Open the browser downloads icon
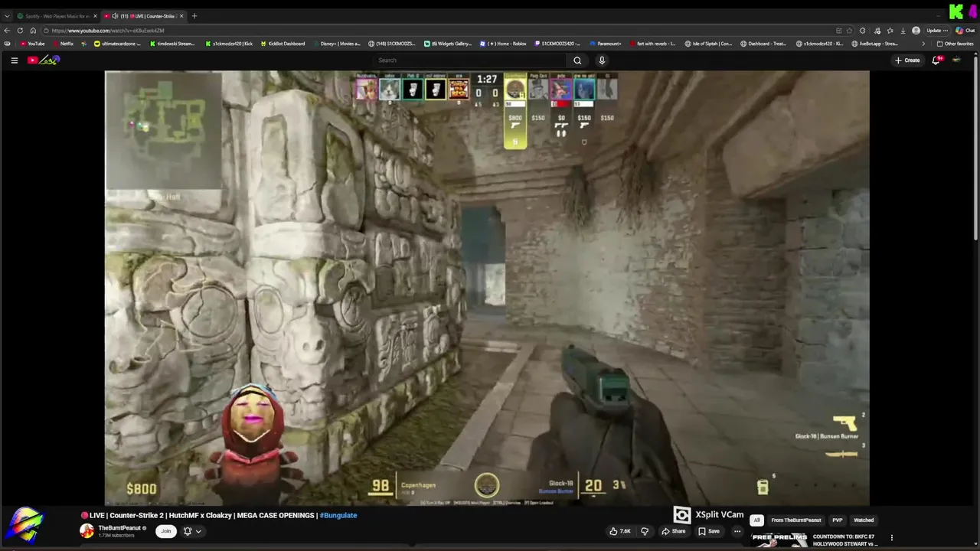 [x=903, y=31]
